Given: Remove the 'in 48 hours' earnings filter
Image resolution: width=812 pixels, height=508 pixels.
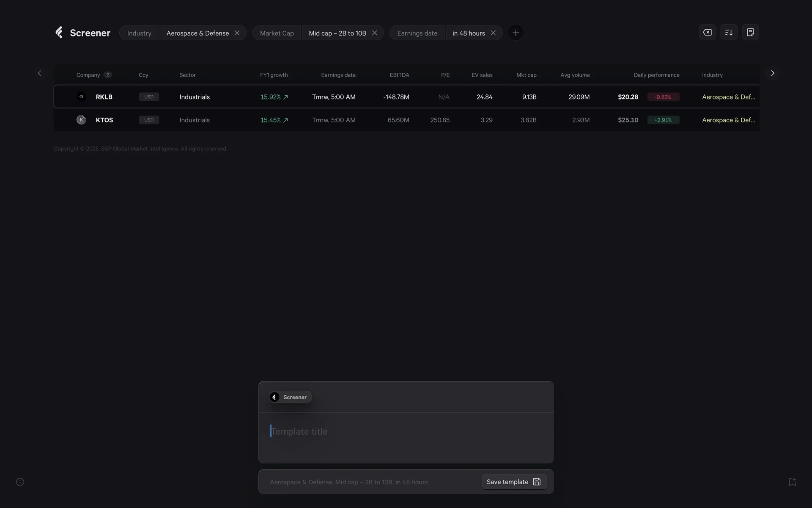Looking at the screenshot, I should [x=494, y=33].
